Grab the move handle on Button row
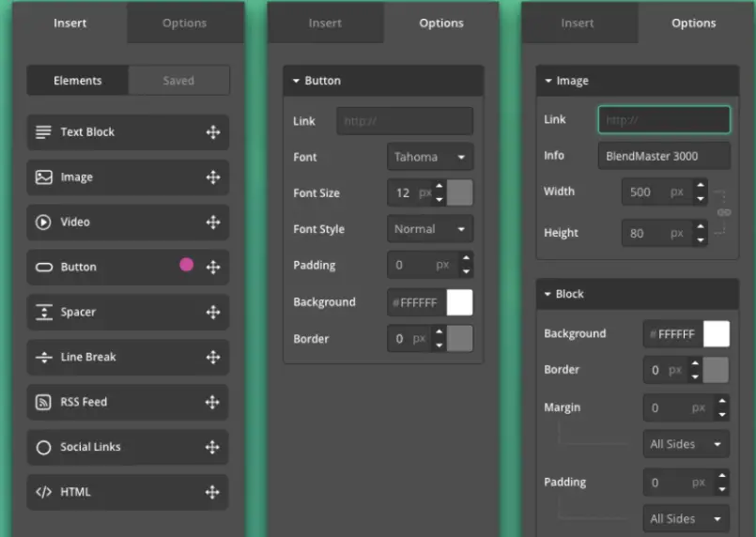The height and width of the screenshot is (537, 756). point(213,267)
